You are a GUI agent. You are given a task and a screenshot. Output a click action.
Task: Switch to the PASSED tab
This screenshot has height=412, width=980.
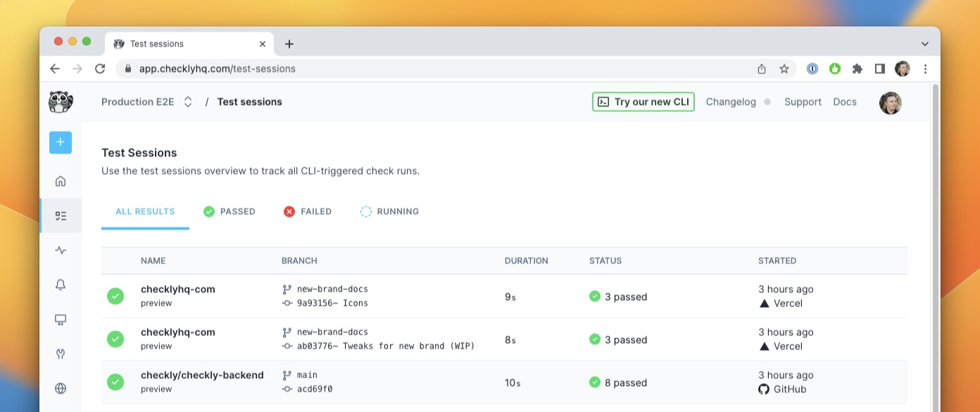(x=230, y=211)
